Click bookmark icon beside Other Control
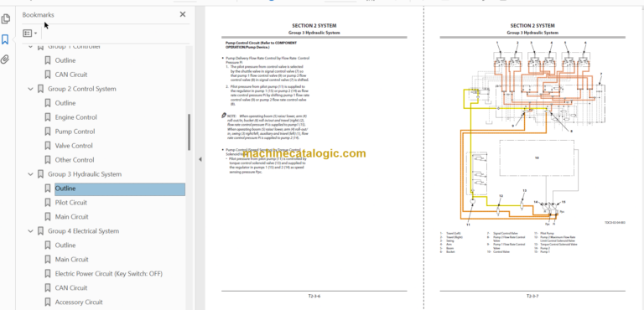Viewport: 644px width, 310px height. click(x=48, y=160)
